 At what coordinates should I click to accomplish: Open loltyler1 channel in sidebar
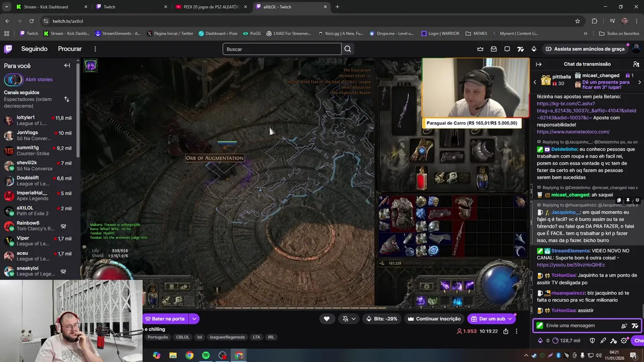(x=38, y=120)
